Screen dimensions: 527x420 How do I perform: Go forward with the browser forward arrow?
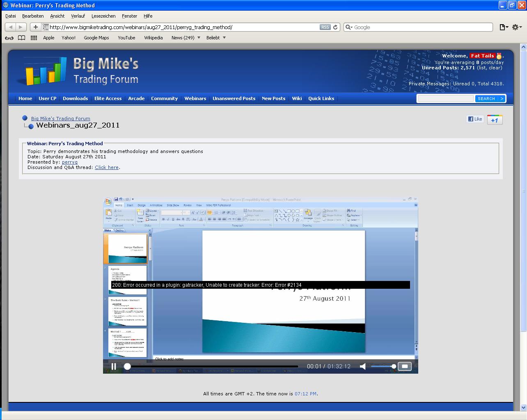[21, 27]
